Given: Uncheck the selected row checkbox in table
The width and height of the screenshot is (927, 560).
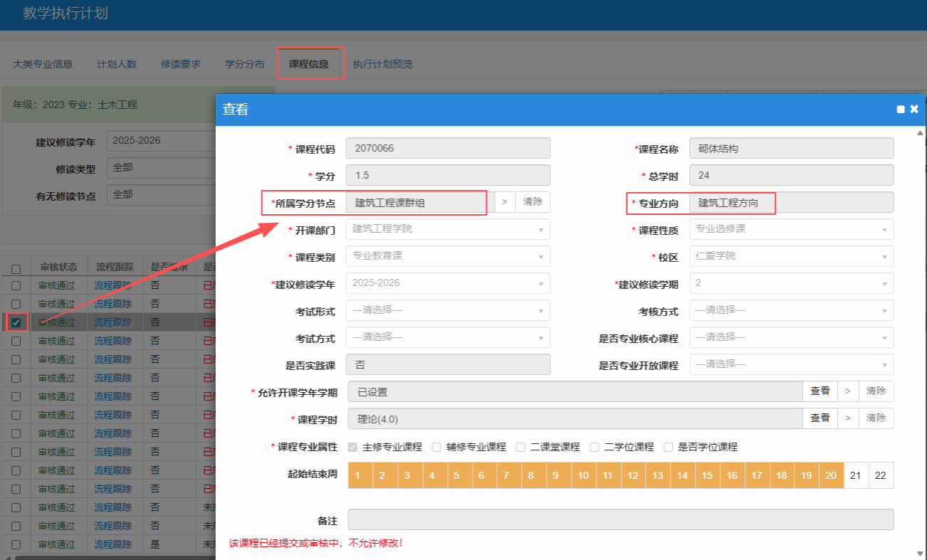Looking at the screenshot, I should click(x=16, y=322).
